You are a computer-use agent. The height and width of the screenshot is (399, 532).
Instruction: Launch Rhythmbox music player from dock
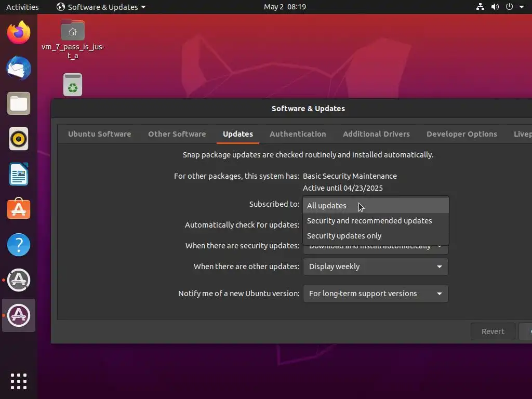click(x=19, y=139)
